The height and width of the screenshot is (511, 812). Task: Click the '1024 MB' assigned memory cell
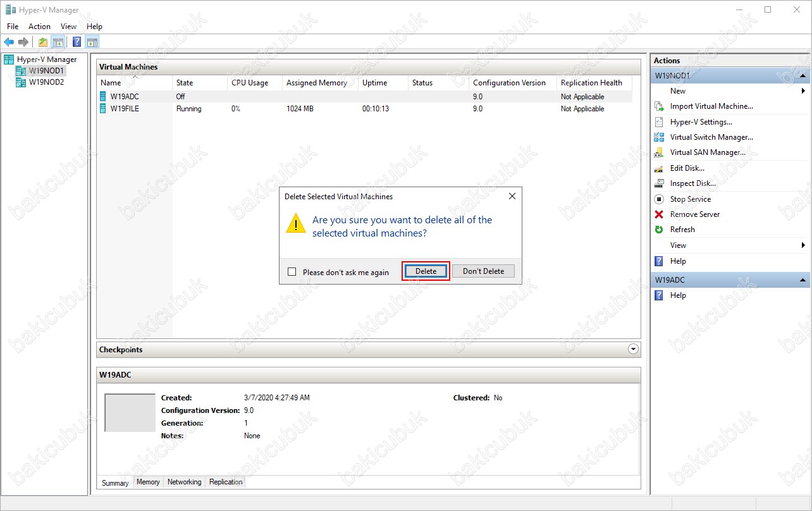[300, 109]
